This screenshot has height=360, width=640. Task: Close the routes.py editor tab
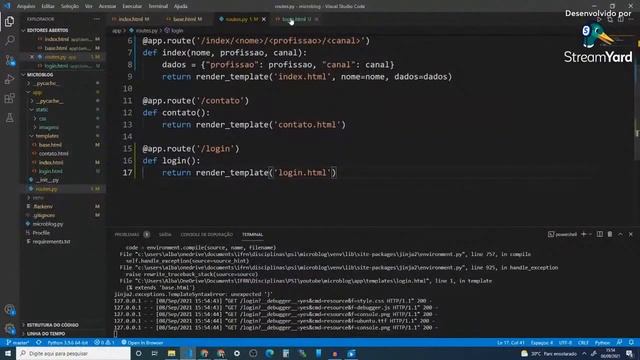click(x=264, y=19)
